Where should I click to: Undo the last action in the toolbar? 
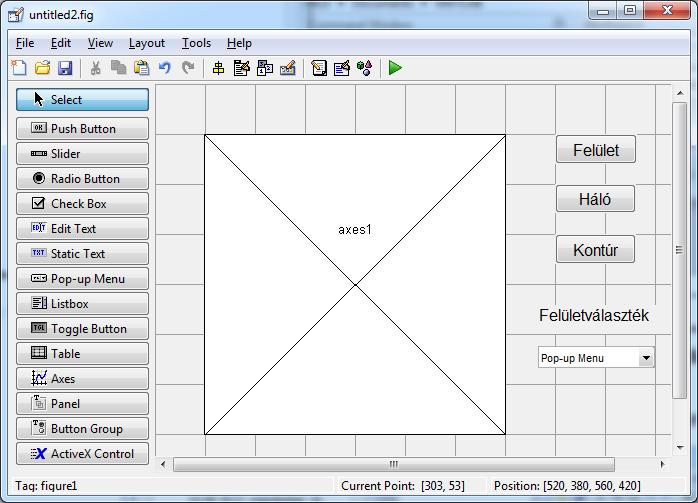(x=165, y=68)
